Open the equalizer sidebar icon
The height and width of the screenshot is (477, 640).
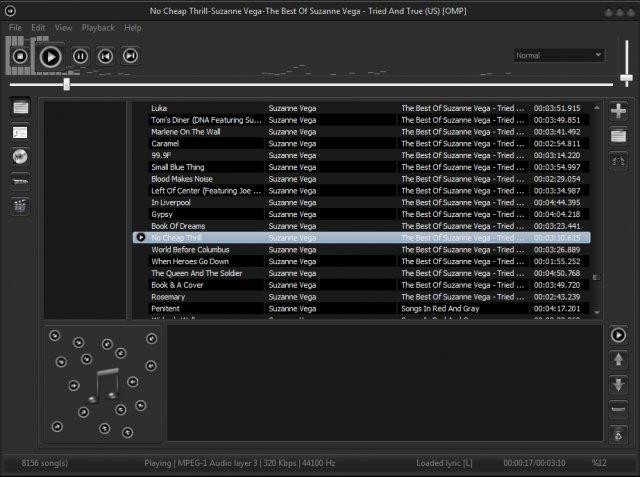point(20,206)
